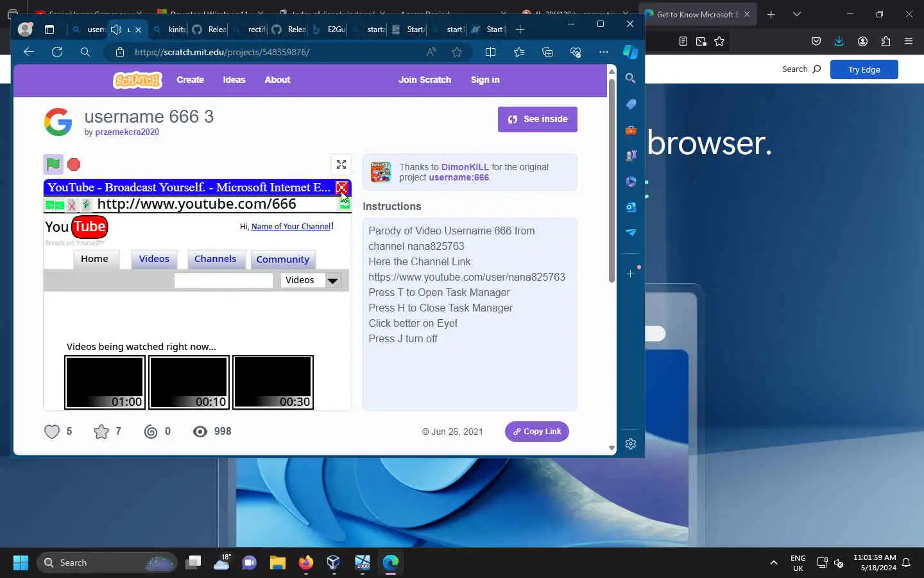Screen dimensions: 924x578
Task: Open the Firefox downloads arrow icon
Action: point(839,41)
